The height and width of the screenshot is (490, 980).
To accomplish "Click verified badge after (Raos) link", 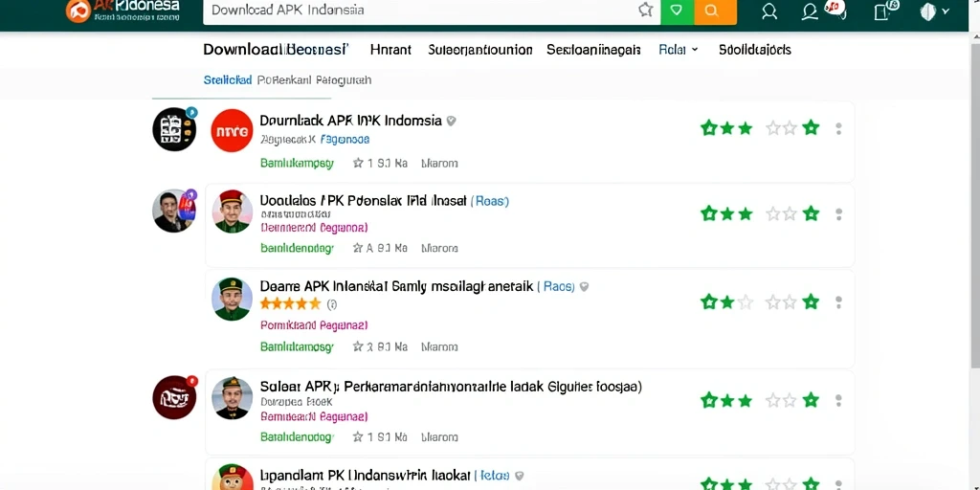I will (x=585, y=286).
